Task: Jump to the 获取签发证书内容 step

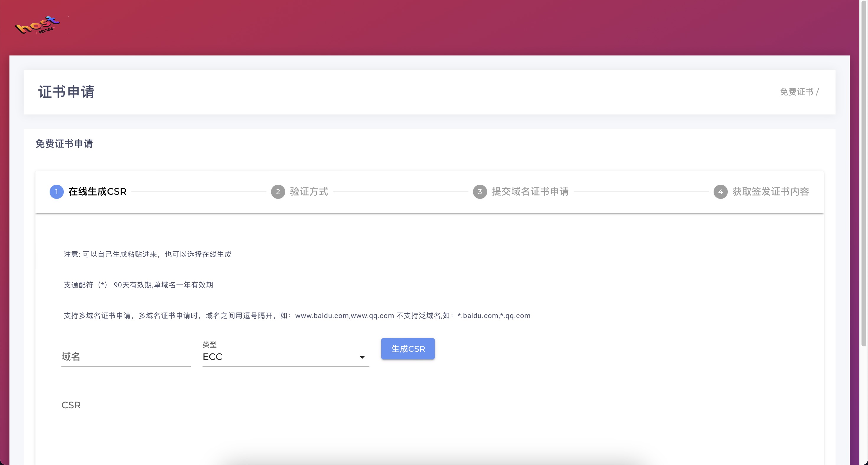Action: [x=771, y=191]
